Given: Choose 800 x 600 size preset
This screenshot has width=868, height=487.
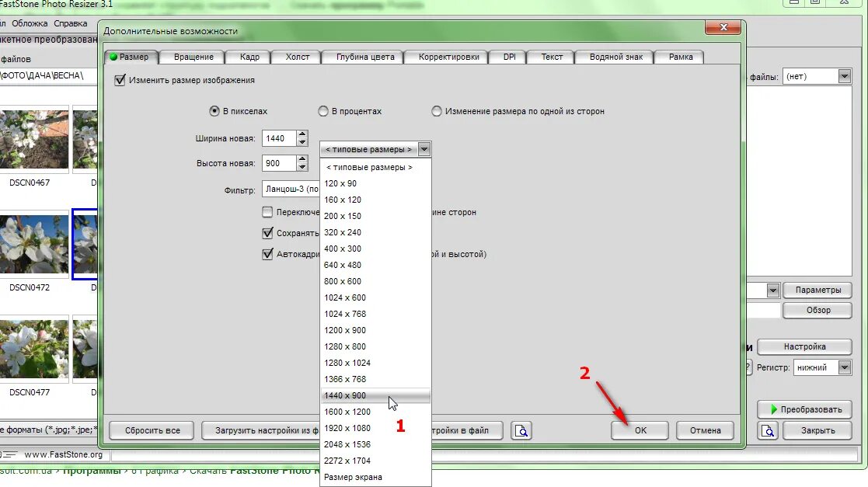Looking at the screenshot, I should click(375, 281).
